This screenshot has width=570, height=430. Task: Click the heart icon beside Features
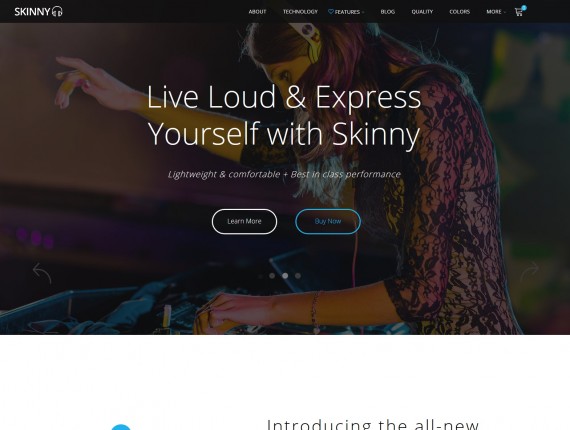330,12
